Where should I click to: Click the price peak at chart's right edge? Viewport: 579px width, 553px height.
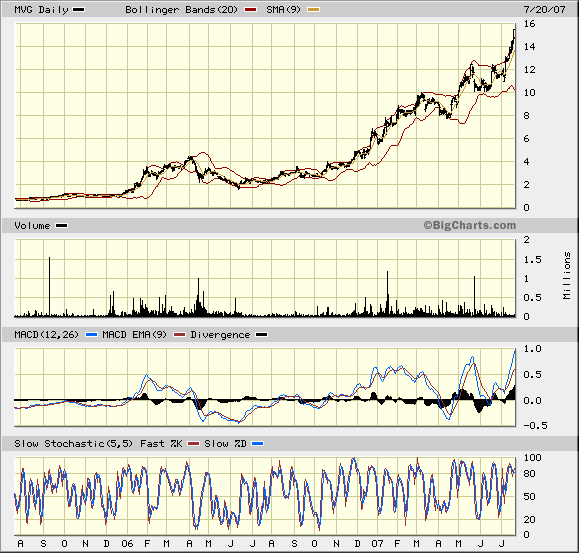tap(514, 31)
